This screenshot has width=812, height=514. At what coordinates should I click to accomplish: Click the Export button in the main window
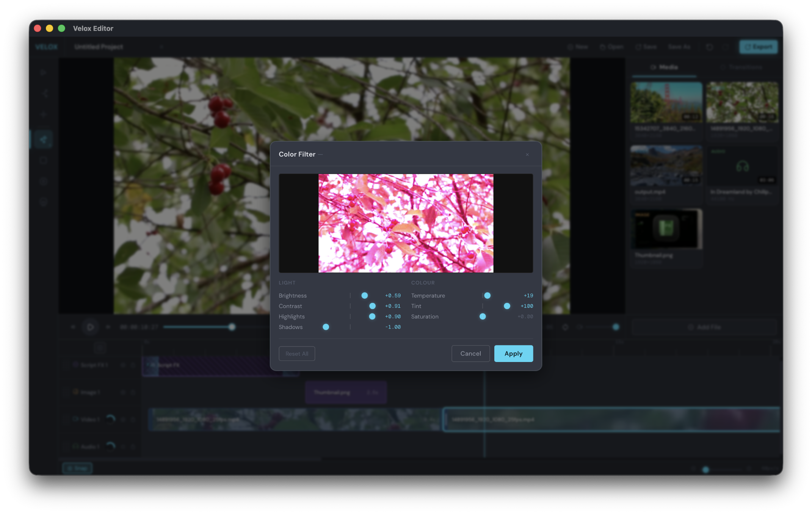[758, 47]
